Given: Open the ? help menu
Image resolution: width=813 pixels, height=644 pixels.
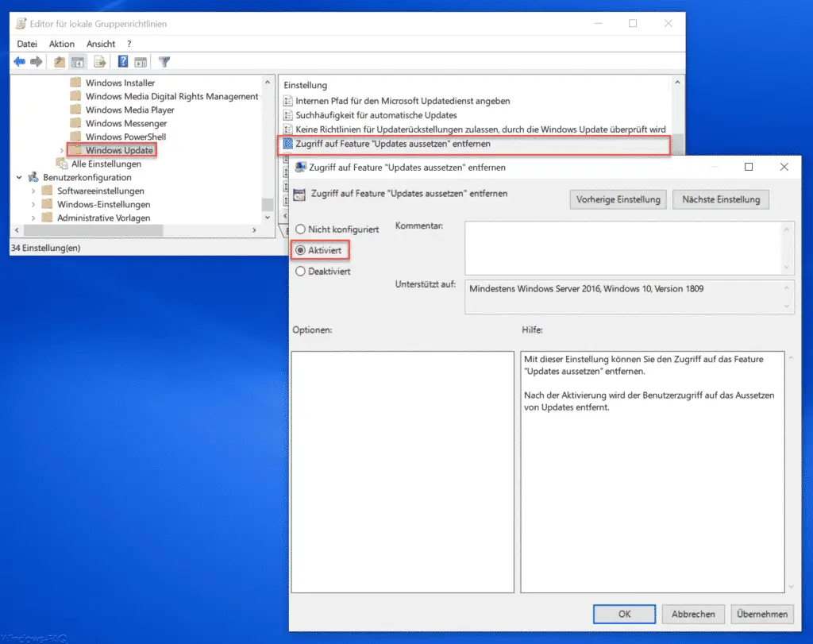Looking at the screenshot, I should pyautogui.click(x=129, y=44).
